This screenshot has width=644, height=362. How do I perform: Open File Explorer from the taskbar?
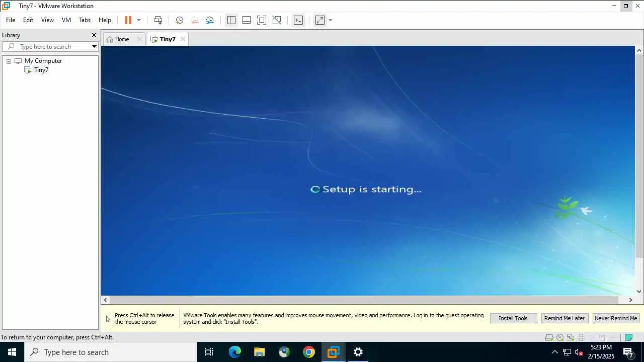click(260, 352)
